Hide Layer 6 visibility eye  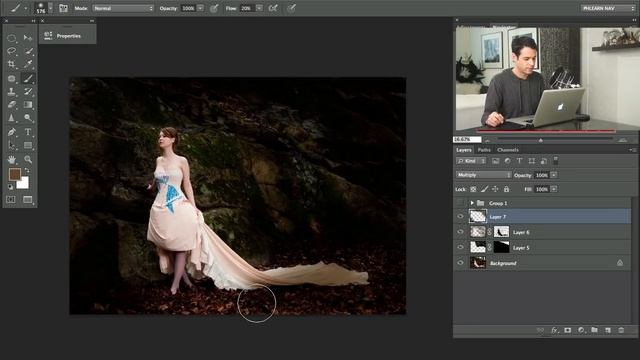click(461, 232)
